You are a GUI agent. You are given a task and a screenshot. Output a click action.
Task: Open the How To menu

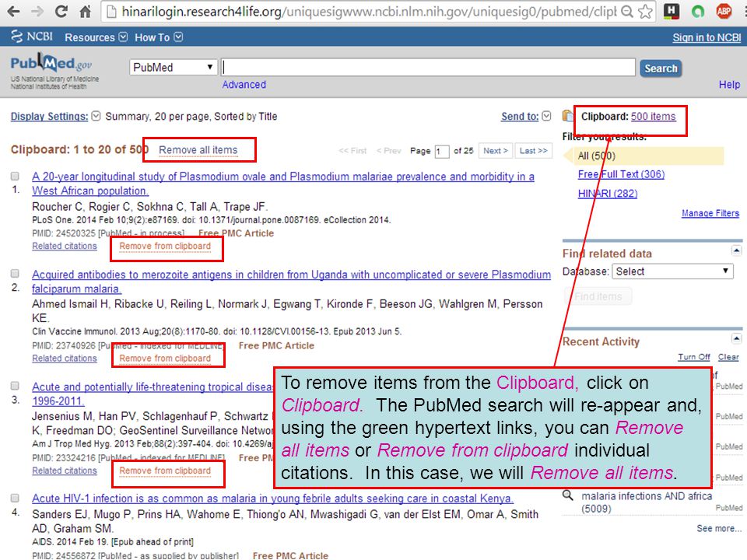[158, 37]
